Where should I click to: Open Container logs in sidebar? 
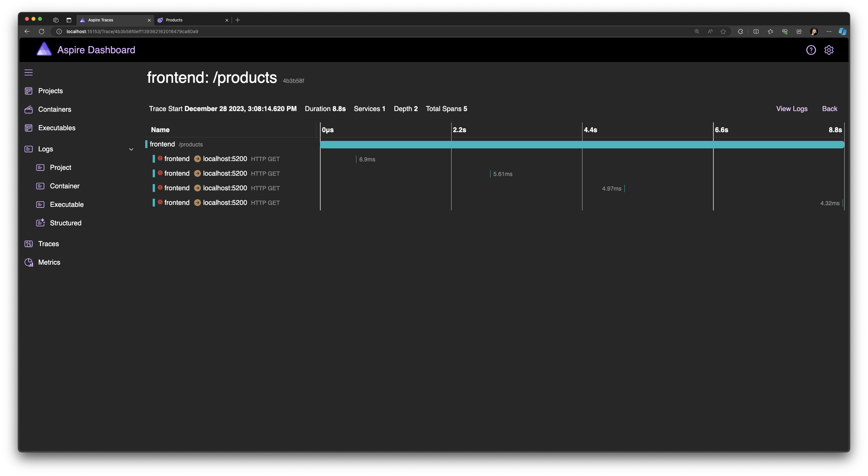coord(65,186)
